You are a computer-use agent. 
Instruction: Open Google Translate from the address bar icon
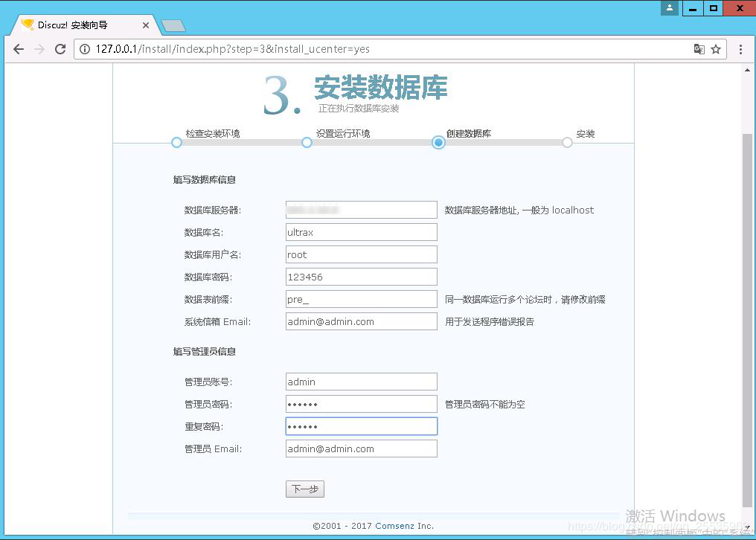coord(699,48)
